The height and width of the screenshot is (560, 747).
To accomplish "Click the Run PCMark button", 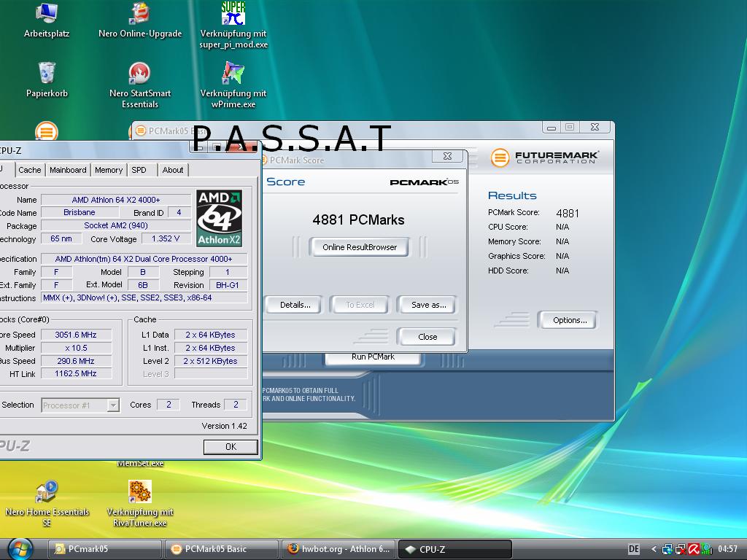I will pyautogui.click(x=373, y=357).
